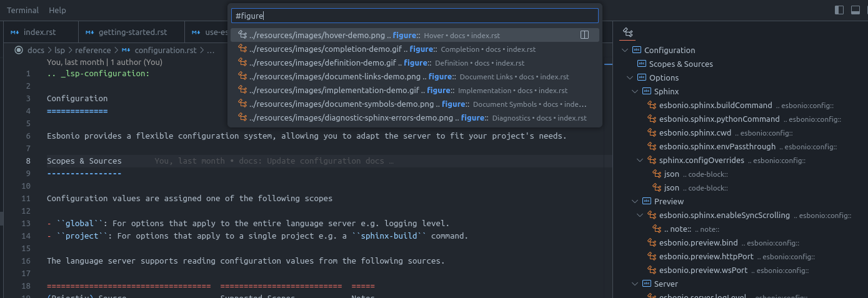
Task: Click the '.. _lsp-configuration:' line
Action: [98, 74]
